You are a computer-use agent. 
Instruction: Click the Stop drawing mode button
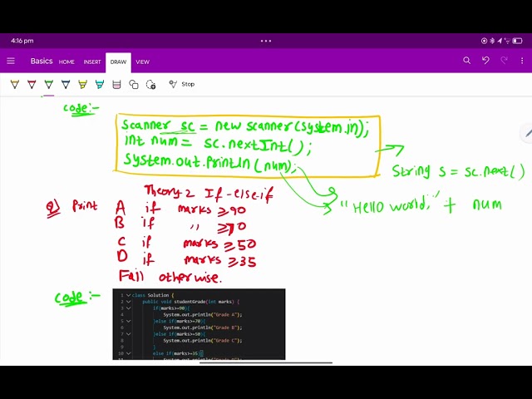(x=182, y=84)
